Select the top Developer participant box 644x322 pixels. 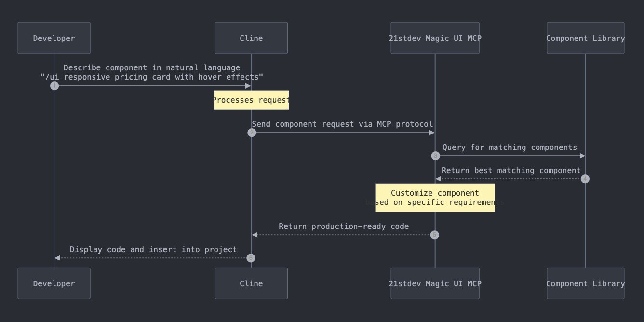point(54,38)
